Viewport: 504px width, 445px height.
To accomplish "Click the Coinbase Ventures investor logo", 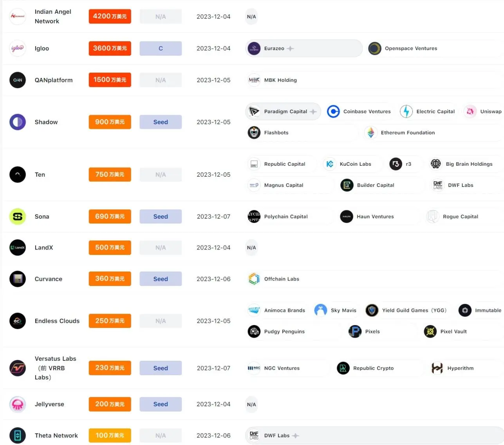I will pyautogui.click(x=333, y=112).
